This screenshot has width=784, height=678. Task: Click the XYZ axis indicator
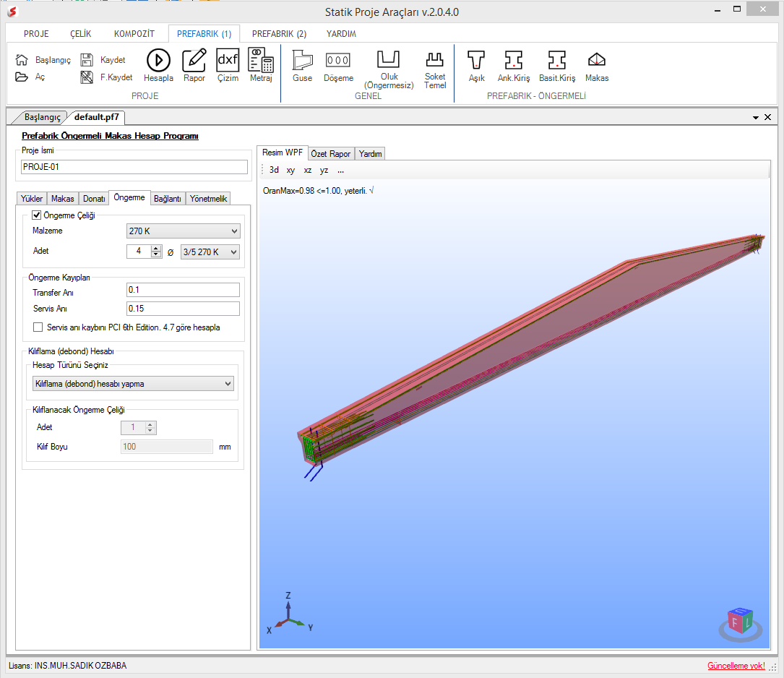point(290,614)
